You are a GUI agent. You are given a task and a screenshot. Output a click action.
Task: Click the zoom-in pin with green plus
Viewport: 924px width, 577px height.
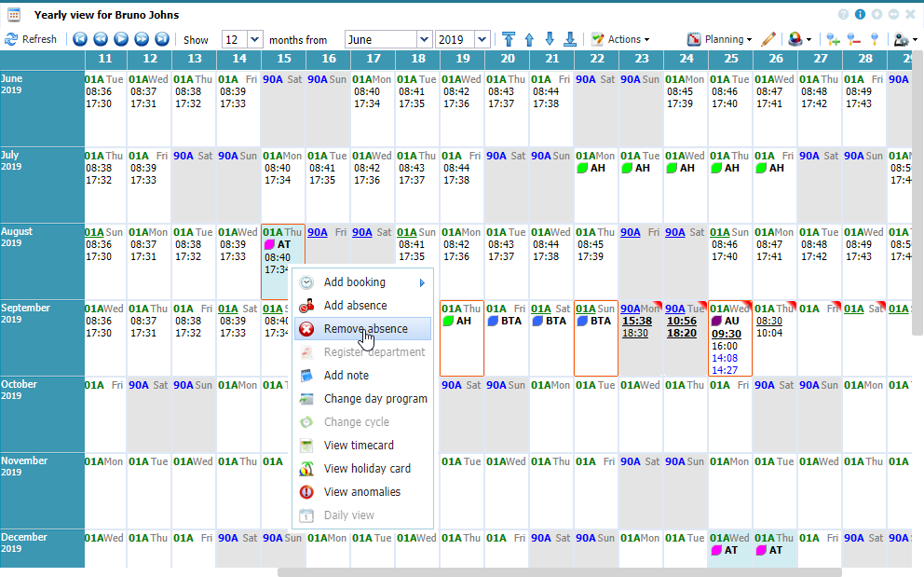coord(832,39)
